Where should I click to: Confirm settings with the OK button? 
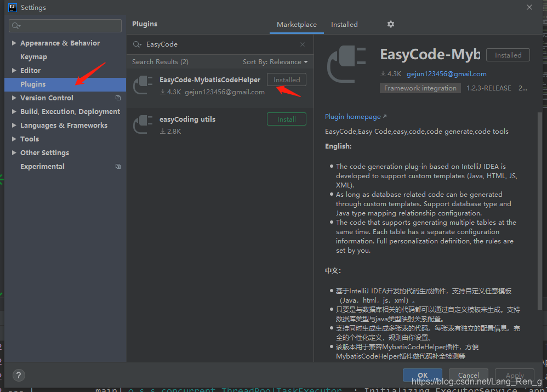[x=423, y=375]
